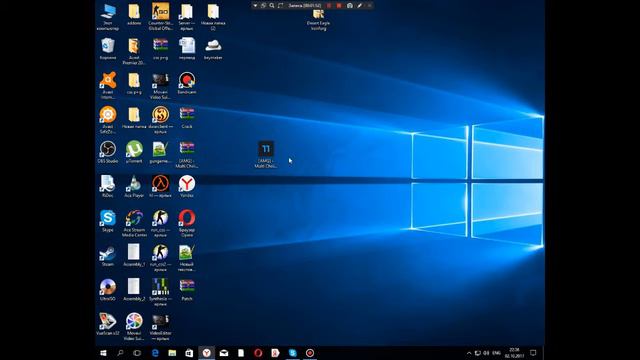The width and height of the screenshot is (640, 360).
Task: Select the Opera browser desktop shortcut
Action: (x=187, y=223)
